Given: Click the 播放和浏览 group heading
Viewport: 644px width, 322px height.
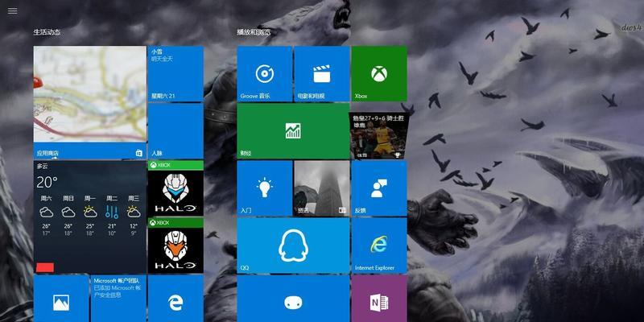Looking at the screenshot, I should (254, 31).
